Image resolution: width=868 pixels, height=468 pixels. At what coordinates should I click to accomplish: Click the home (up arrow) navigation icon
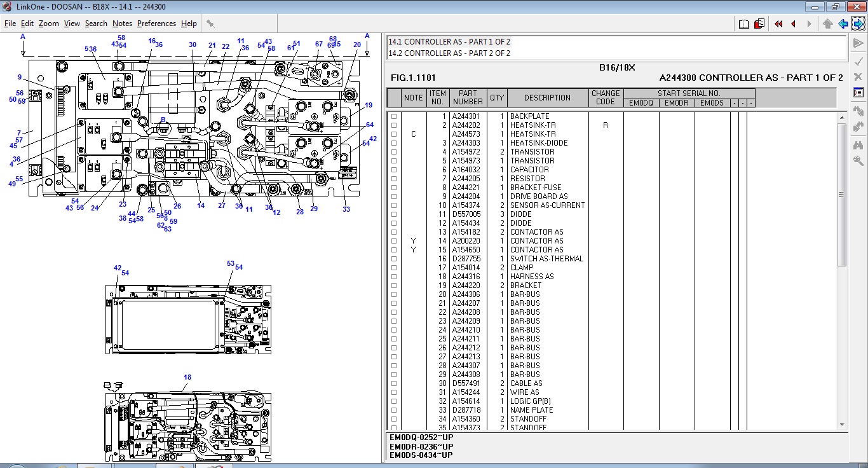(827, 23)
